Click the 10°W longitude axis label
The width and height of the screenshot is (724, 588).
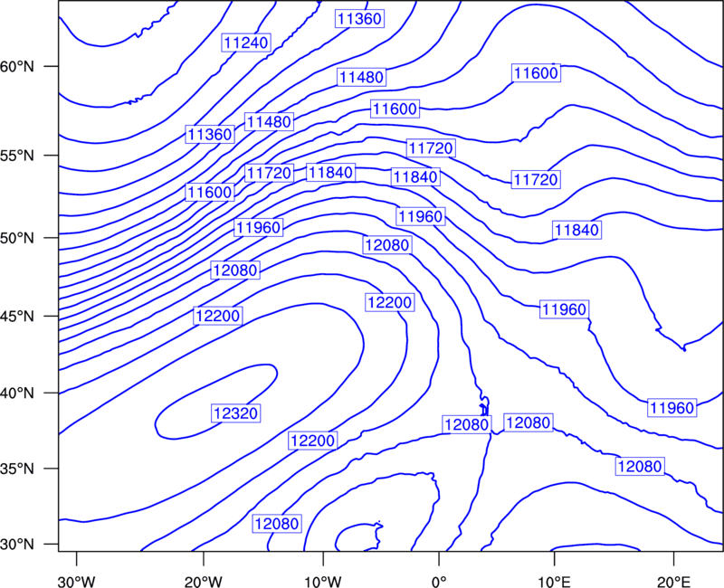click(322, 582)
